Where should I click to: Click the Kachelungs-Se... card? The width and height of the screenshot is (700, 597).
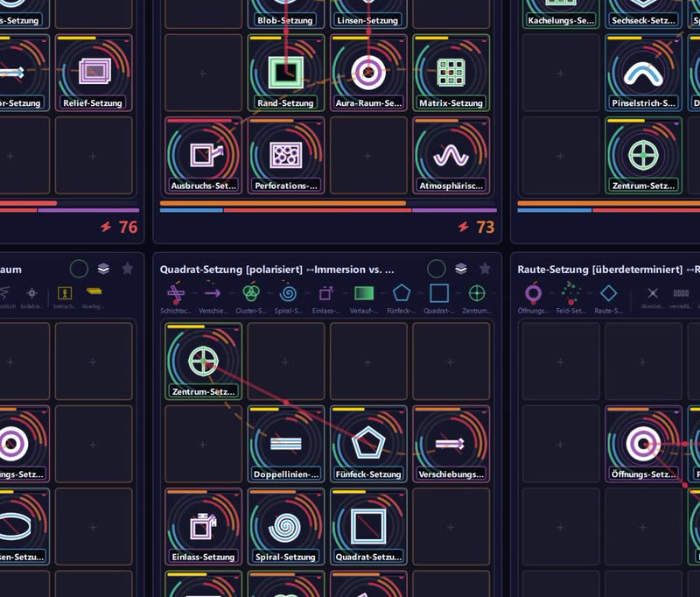click(x=561, y=14)
